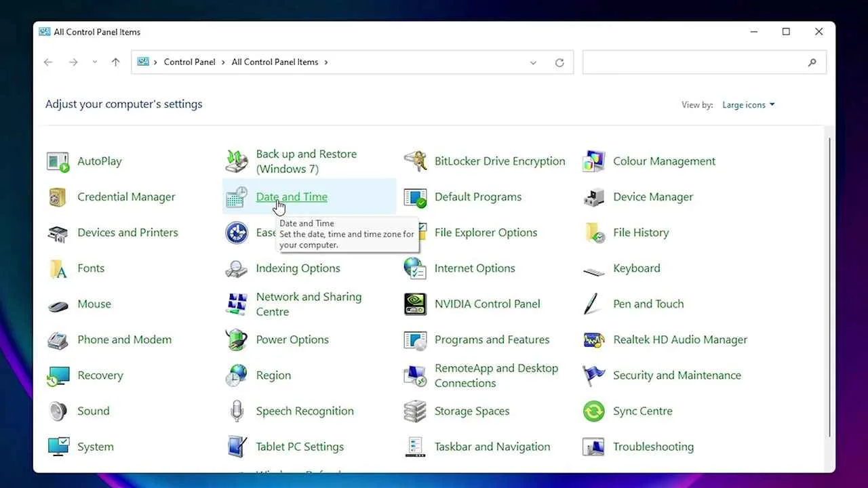Click RemoteApp and Desktop Connections icon
Image resolution: width=868 pixels, height=488 pixels.
[x=415, y=375]
